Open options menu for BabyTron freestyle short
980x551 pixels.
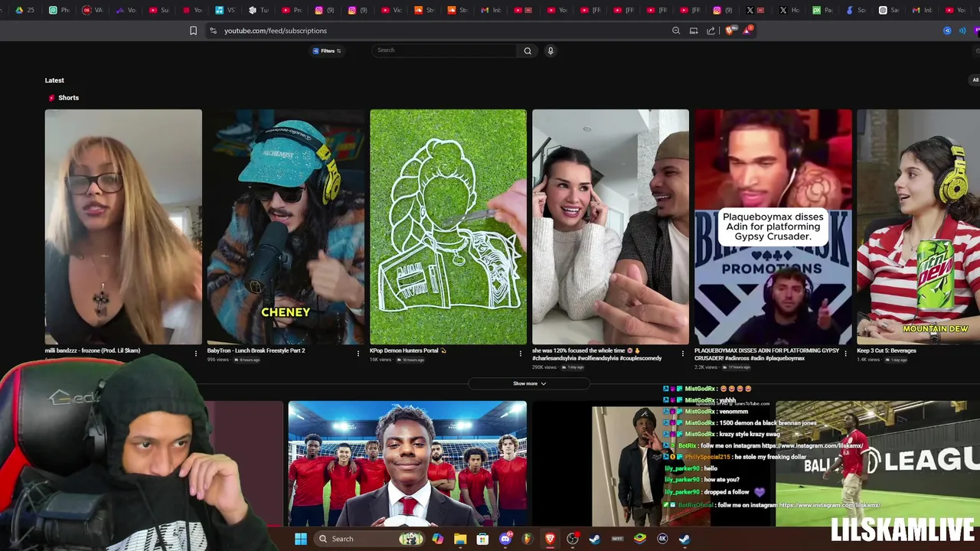click(358, 354)
